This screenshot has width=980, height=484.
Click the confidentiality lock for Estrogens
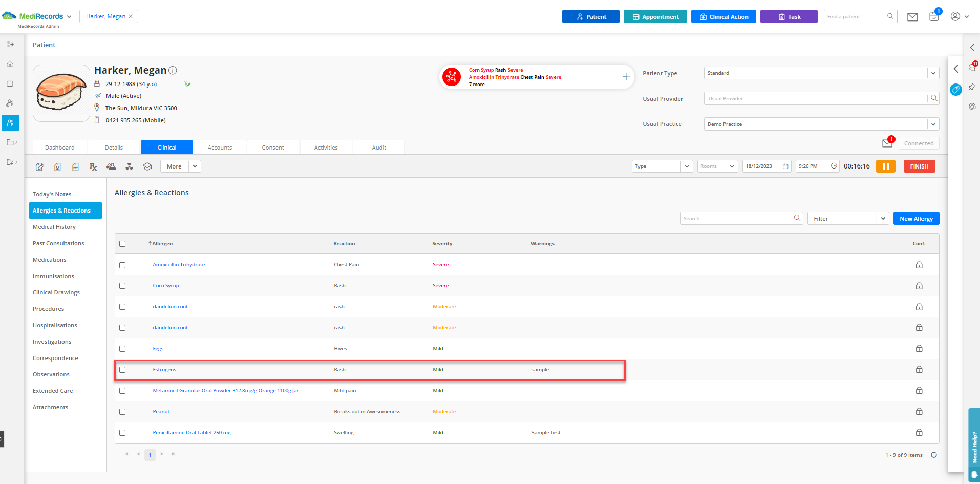pos(919,369)
